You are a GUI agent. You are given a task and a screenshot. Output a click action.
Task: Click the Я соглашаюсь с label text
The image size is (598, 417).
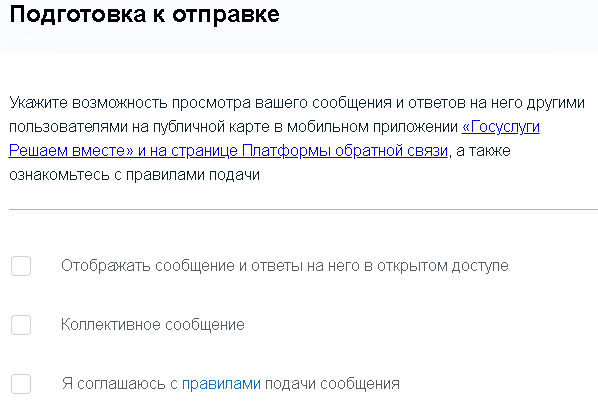pos(120,384)
